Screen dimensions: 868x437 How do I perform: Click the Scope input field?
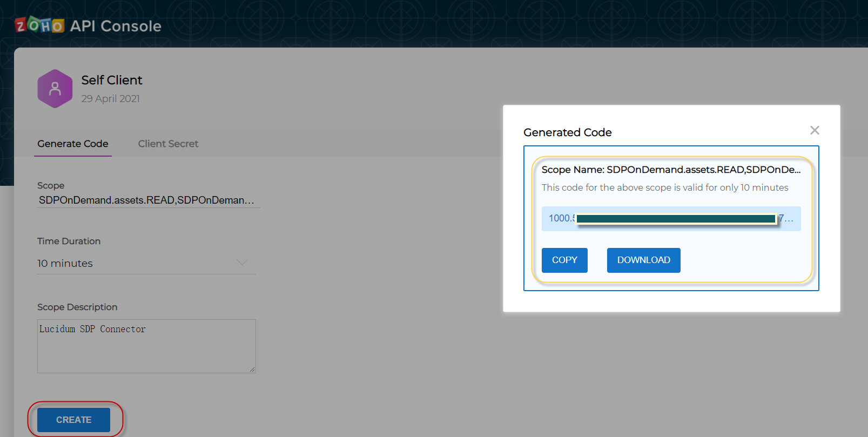tap(149, 200)
